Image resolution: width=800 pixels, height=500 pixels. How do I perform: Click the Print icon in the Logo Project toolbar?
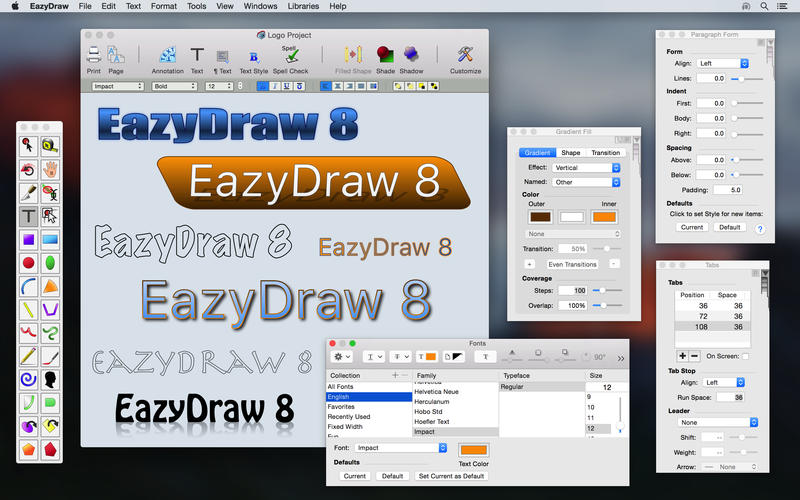point(94,55)
